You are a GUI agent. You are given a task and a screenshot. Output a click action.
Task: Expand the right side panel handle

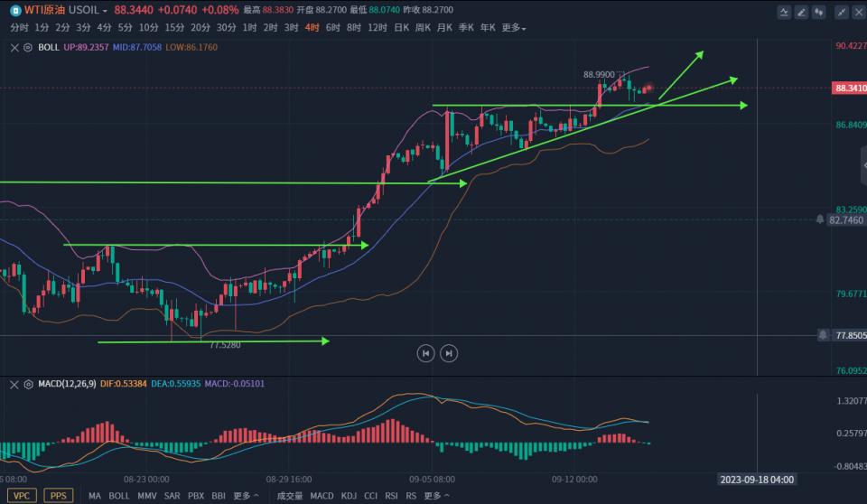[863, 165]
